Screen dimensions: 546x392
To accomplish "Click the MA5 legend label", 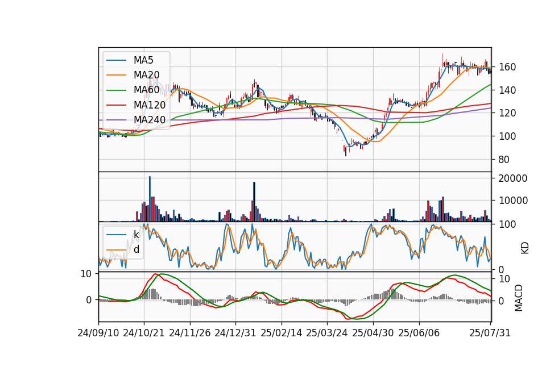I will coord(143,60).
